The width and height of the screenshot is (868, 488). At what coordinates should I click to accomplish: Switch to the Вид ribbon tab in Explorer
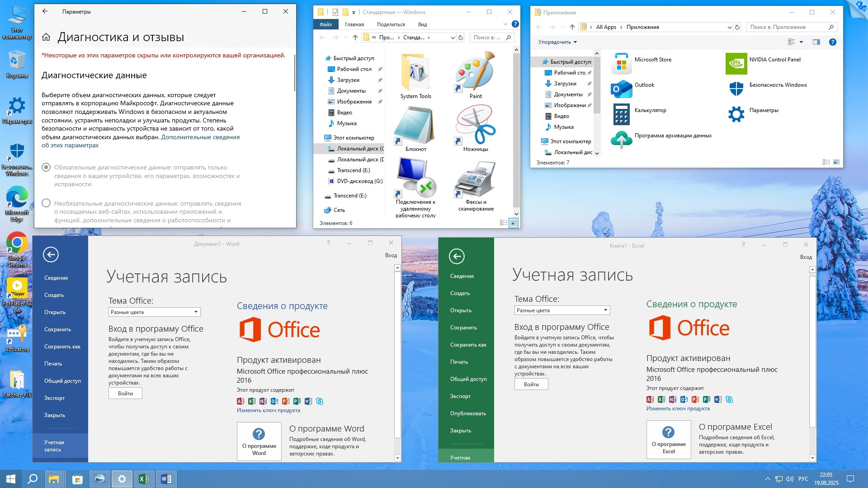point(422,24)
